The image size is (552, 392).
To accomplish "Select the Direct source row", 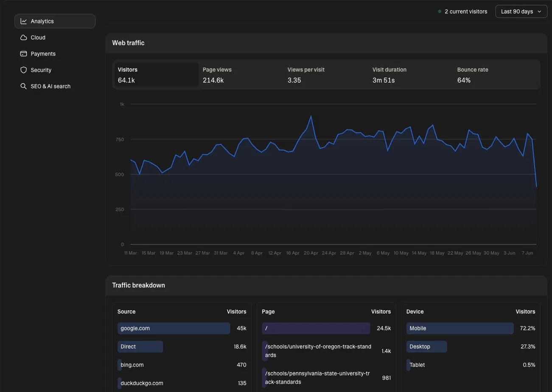I will pos(182,347).
